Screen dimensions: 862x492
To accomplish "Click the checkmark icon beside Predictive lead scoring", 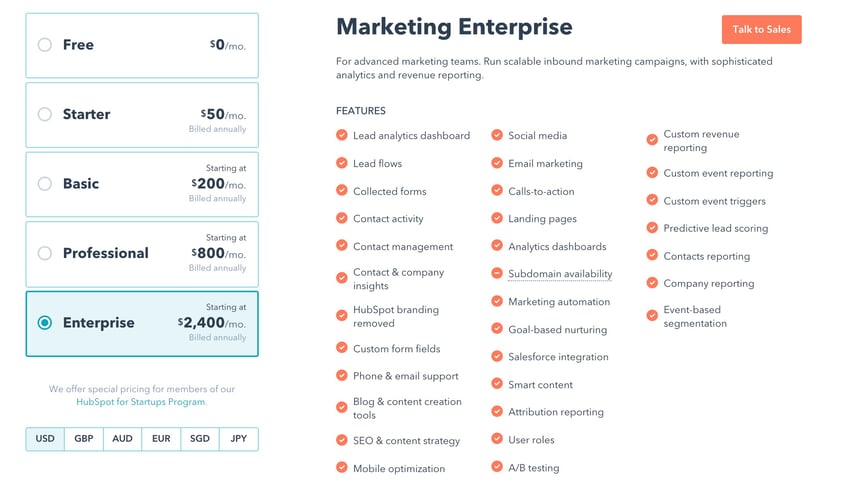I will click(x=652, y=228).
